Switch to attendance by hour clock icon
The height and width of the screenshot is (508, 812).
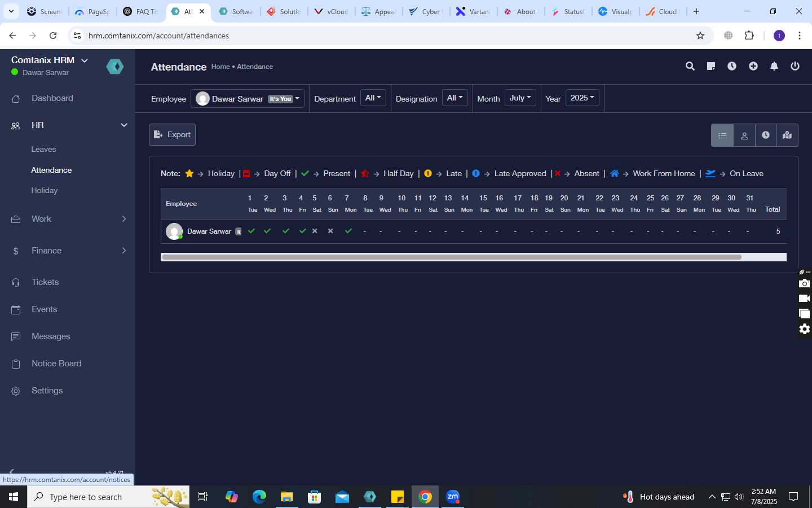[766, 135]
